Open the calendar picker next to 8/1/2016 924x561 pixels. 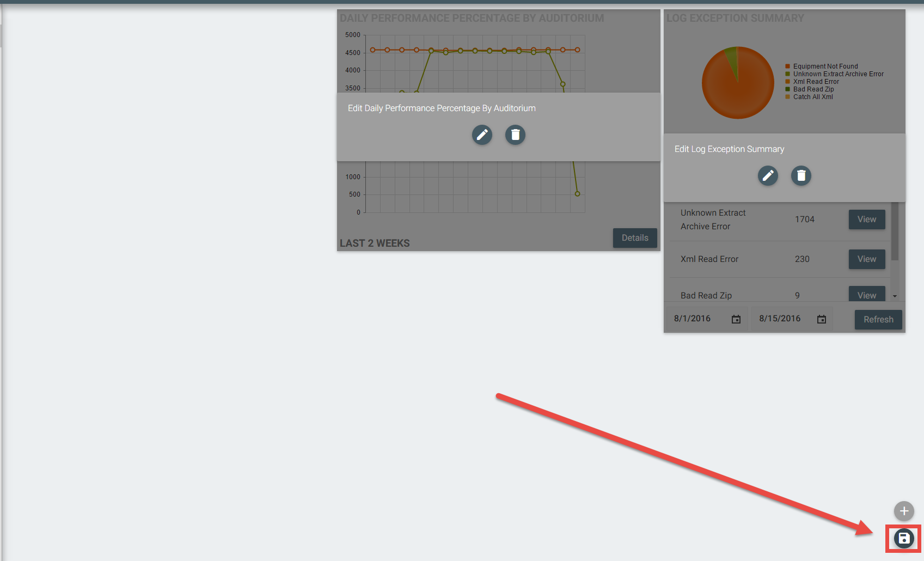pyautogui.click(x=736, y=319)
